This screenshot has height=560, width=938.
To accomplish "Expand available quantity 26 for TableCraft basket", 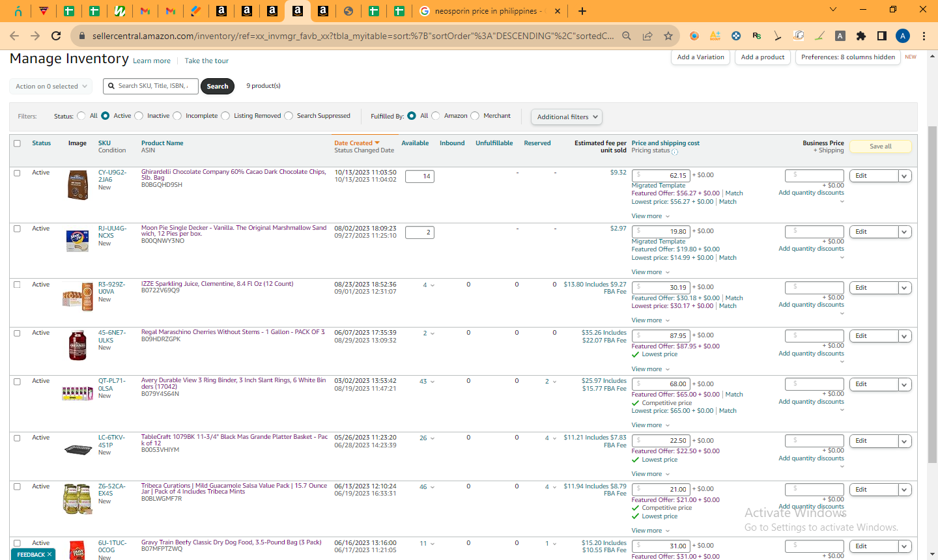I will point(427,438).
